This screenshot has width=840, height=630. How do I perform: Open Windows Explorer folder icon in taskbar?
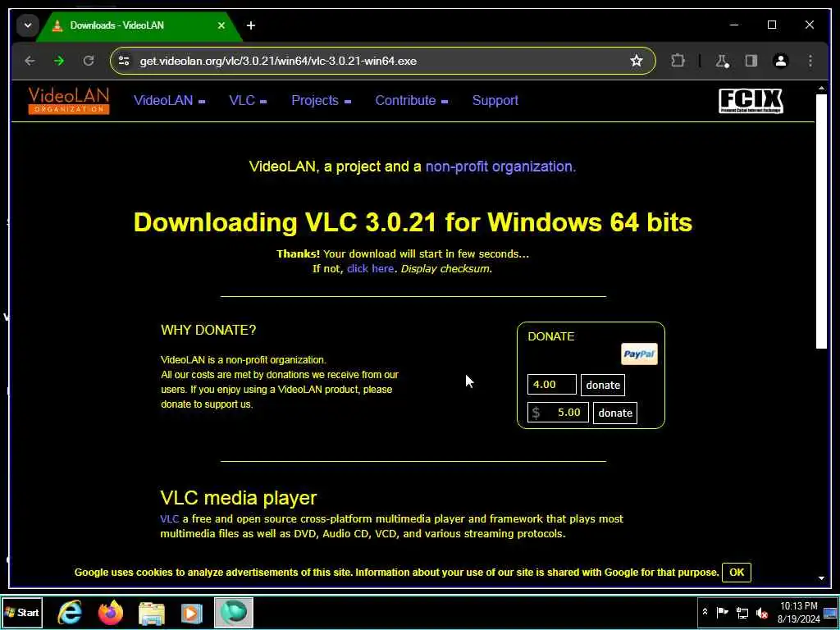pos(152,614)
